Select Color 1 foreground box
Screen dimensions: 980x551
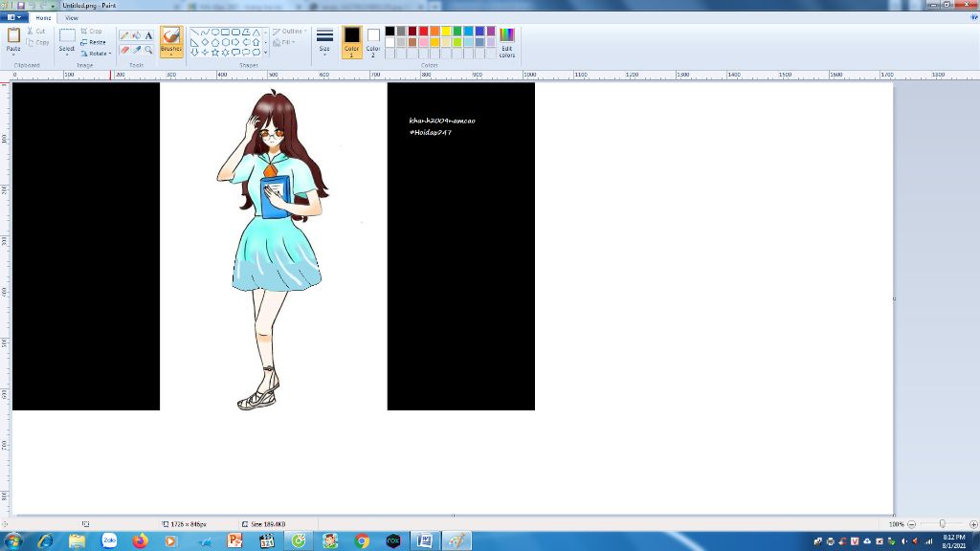(352, 42)
